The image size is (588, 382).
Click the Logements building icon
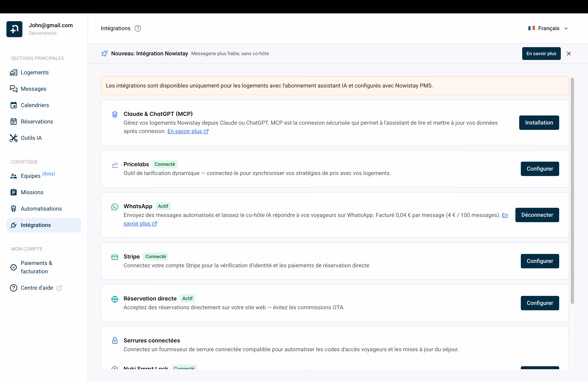pyautogui.click(x=14, y=73)
